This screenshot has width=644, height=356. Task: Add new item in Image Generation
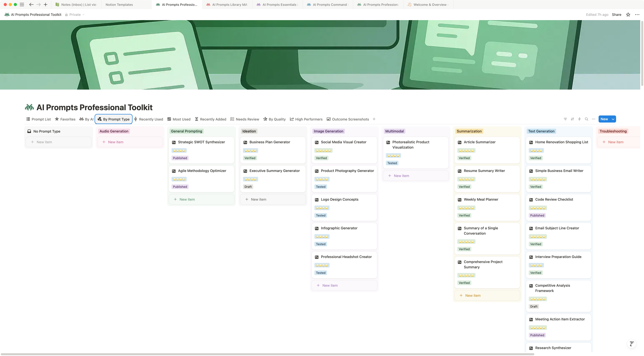coord(344,285)
